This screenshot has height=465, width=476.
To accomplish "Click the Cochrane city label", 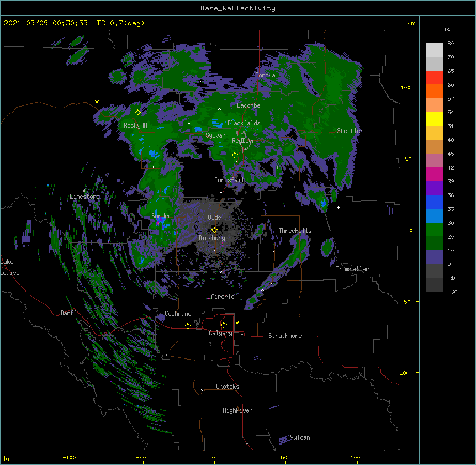I will (178, 314).
